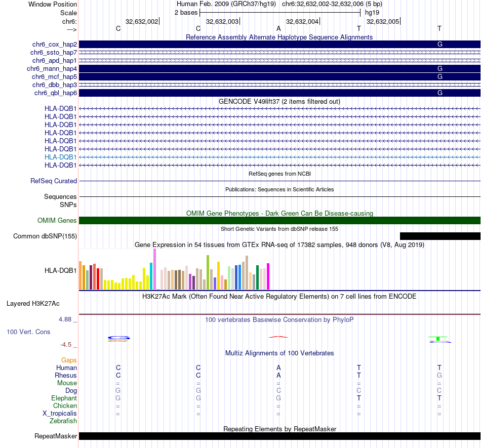Click the Chicken species label
The image size is (481, 448).
pyautogui.click(x=65, y=405)
